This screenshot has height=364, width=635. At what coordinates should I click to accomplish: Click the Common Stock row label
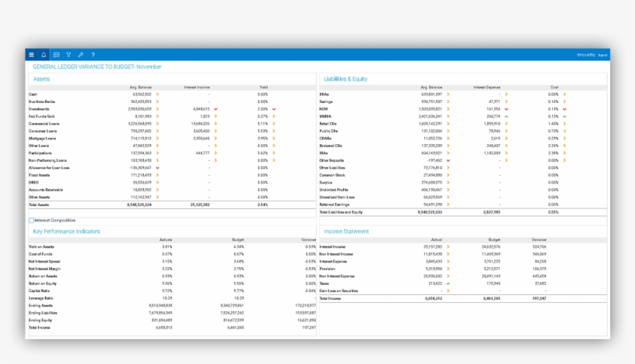tap(332, 175)
